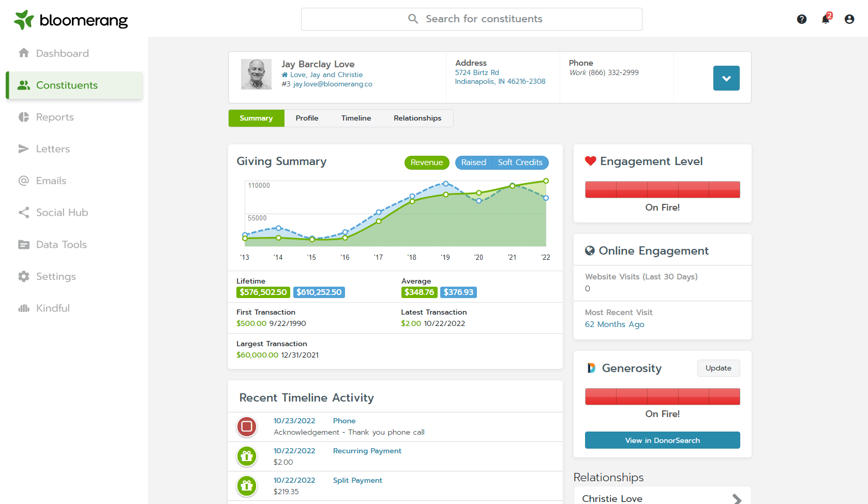Click the $348.76 average revenue badge
This screenshot has width=868, height=504.
point(419,292)
